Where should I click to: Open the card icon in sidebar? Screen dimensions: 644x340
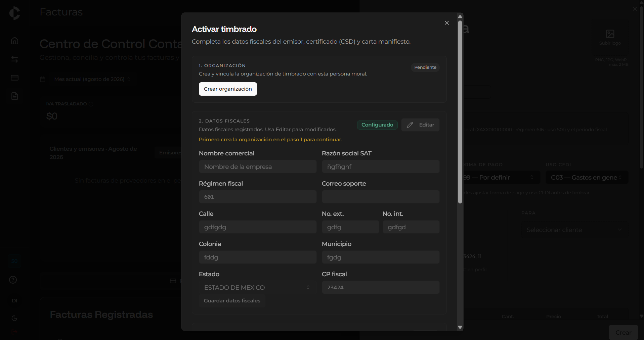(14, 78)
